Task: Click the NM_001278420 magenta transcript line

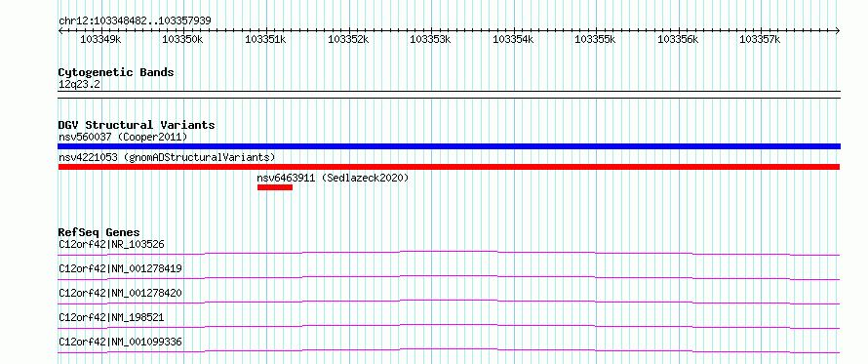Action: [449, 302]
